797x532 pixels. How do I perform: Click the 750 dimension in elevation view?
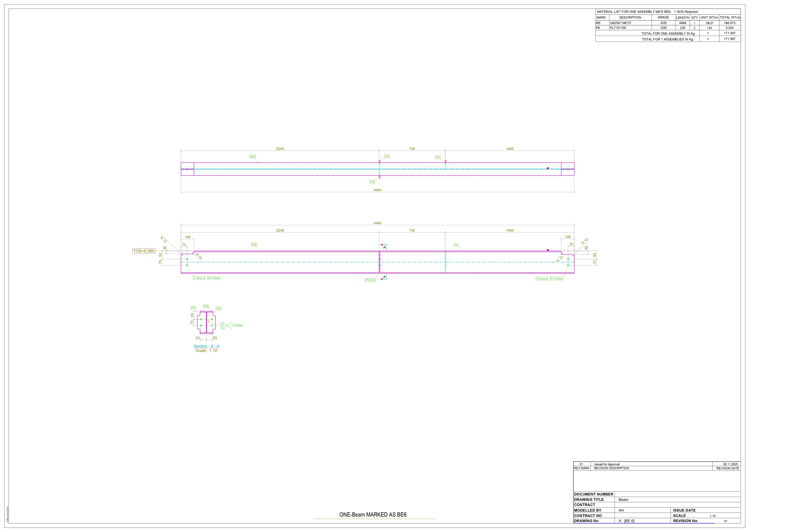[412, 231]
